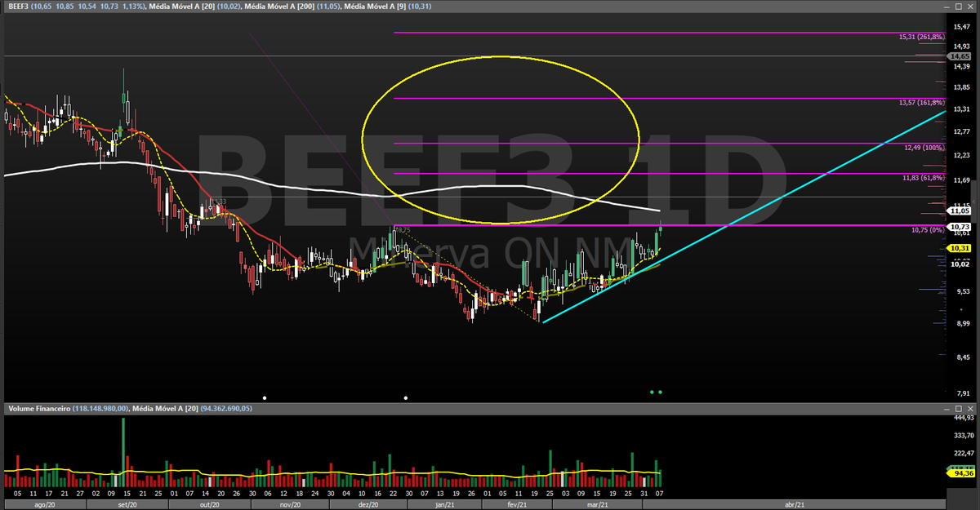Select the BEEF3 ticker label in chart header
980x510 pixels.
click(18, 7)
